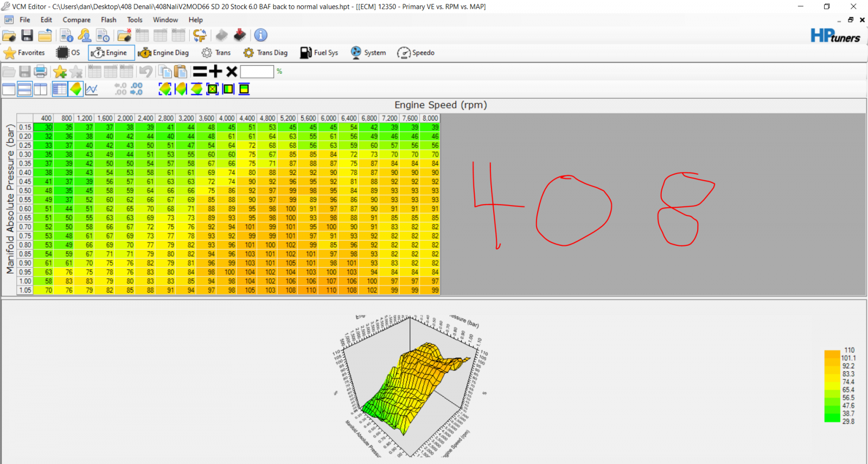
Task: Open the Edit menu
Action: click(46, 20)
